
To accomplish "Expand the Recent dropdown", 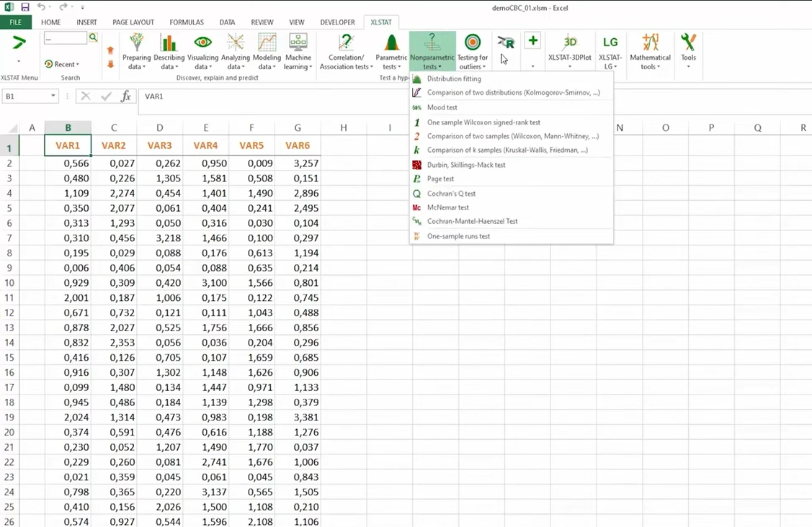I will pos(62,64).
